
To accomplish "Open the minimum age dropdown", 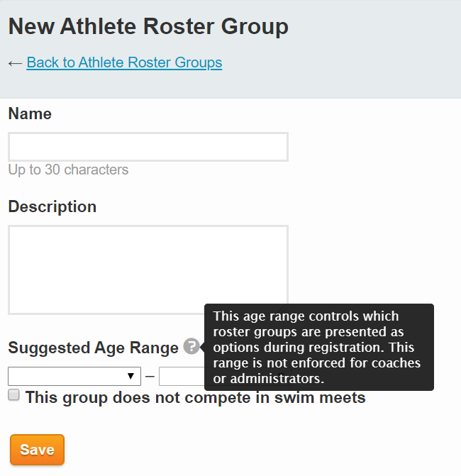I will point(74,377).
